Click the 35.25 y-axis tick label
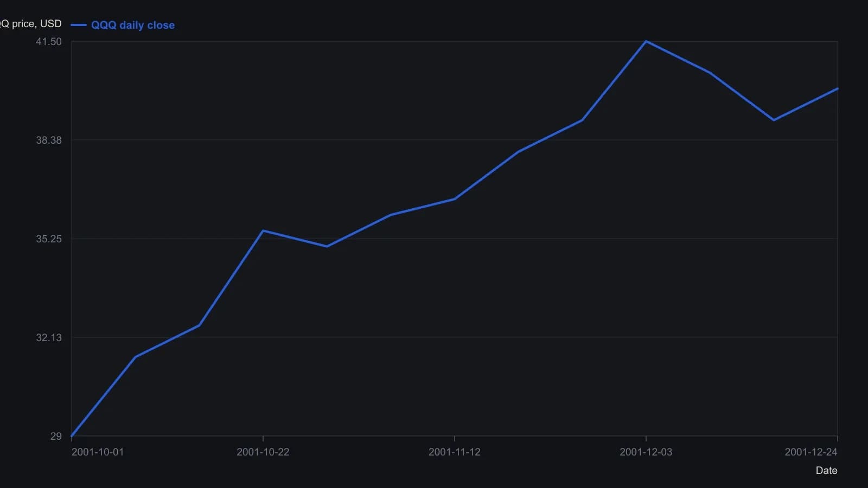This screenshot has width=868, height=488. tap(49, 239)
